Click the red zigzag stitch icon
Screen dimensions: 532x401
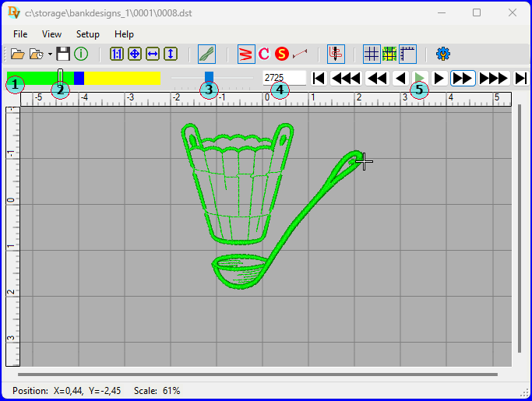click(x=245, y=54)
